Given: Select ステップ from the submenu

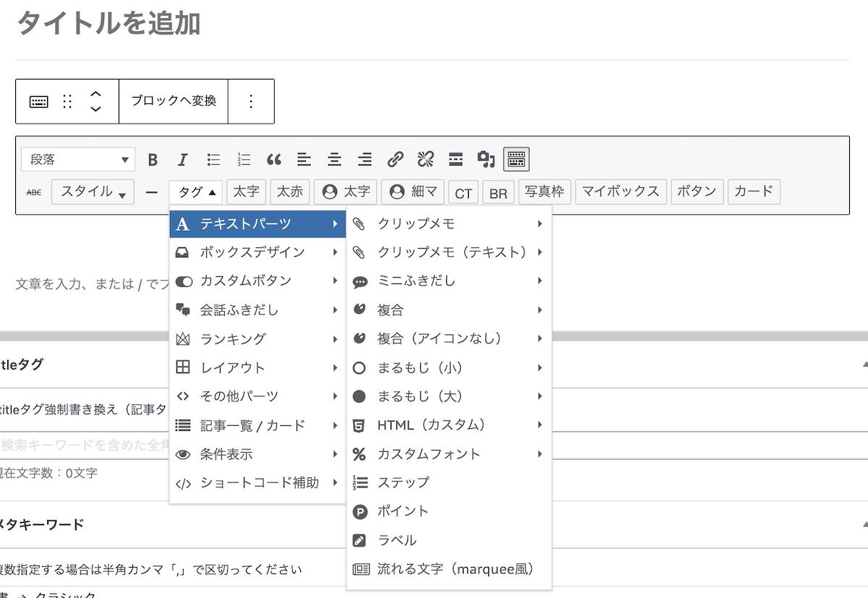Looking at the screenshot, I should [x=403, y=482].
